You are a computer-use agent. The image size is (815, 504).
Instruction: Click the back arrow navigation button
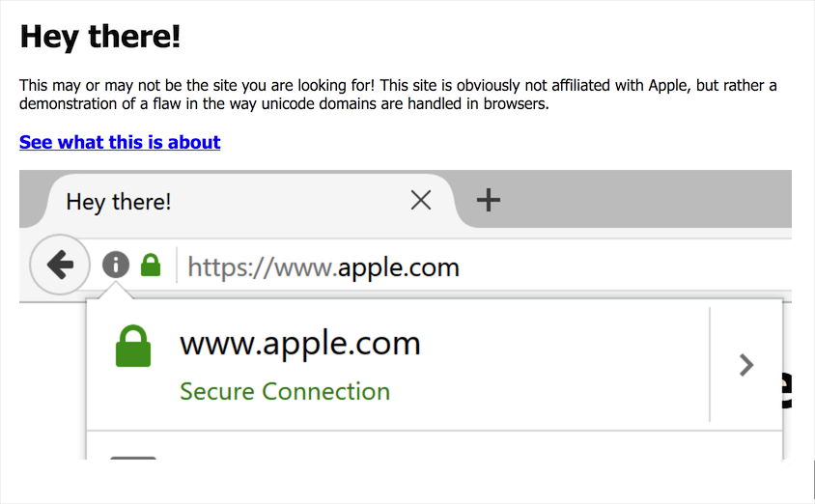coord(60,265)
